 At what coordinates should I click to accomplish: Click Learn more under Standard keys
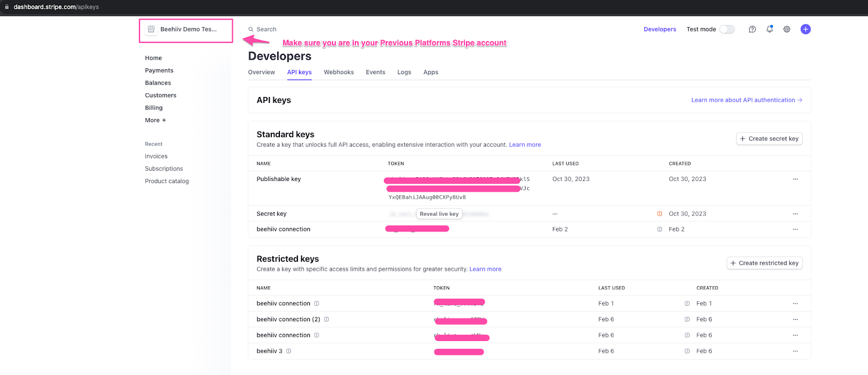click(x=525, y=145)
